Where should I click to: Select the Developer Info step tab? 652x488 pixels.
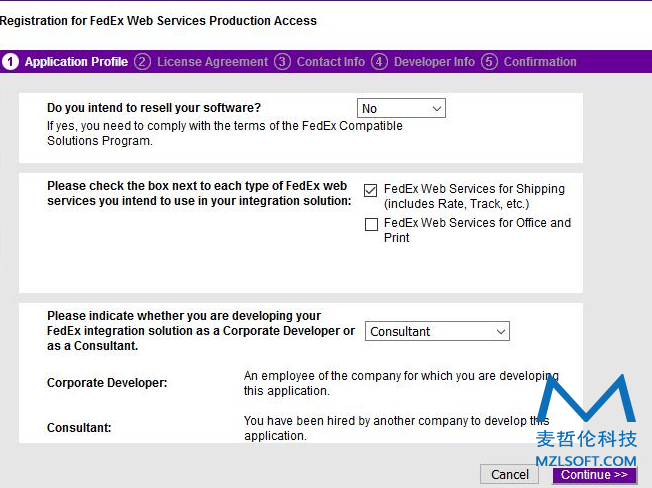[x=434, y=62]
